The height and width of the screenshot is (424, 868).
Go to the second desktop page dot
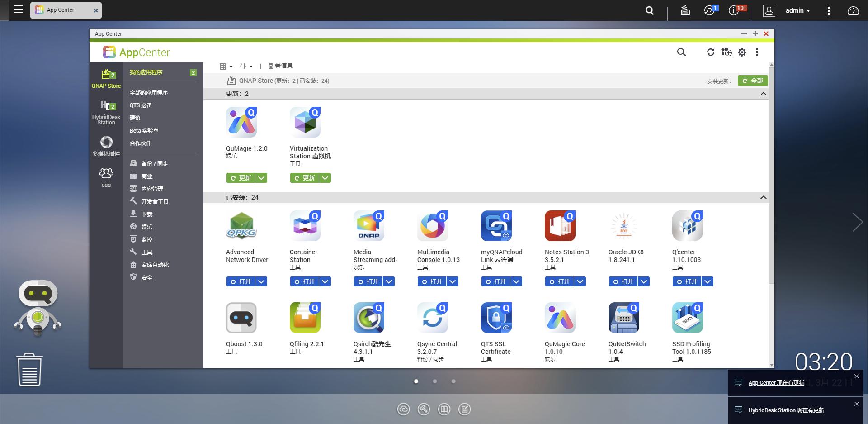tap(435, 381)
